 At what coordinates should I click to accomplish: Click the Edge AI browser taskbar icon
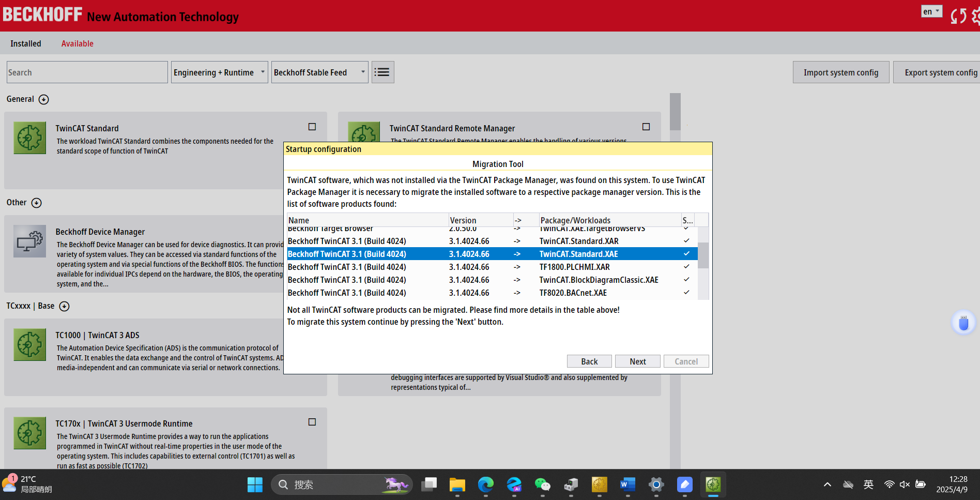coord(514,484)
